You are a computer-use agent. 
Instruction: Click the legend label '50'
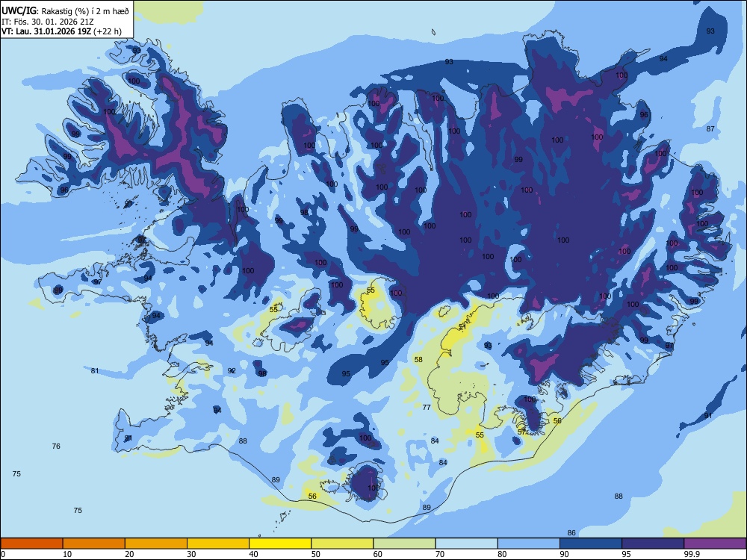(315, 554)
